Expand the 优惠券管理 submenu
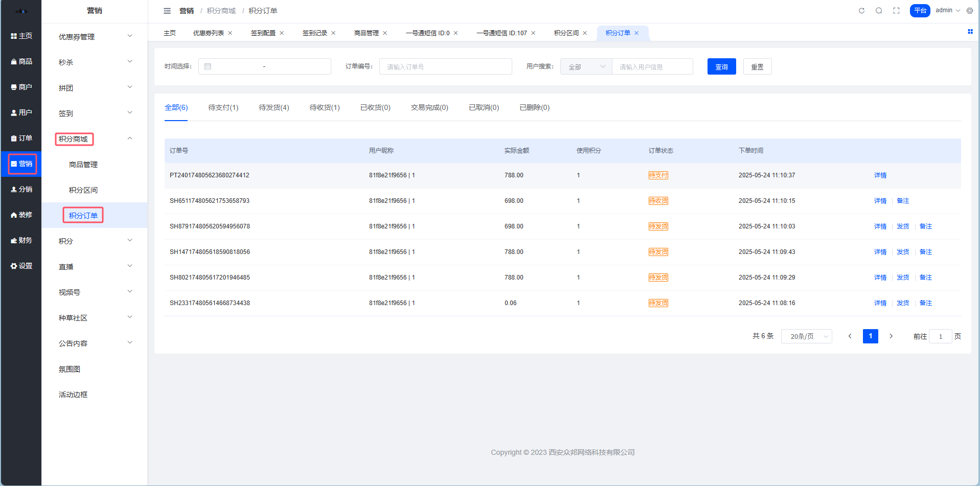The image size is (980, 486). pyautogui.click(x=95, y=37)
